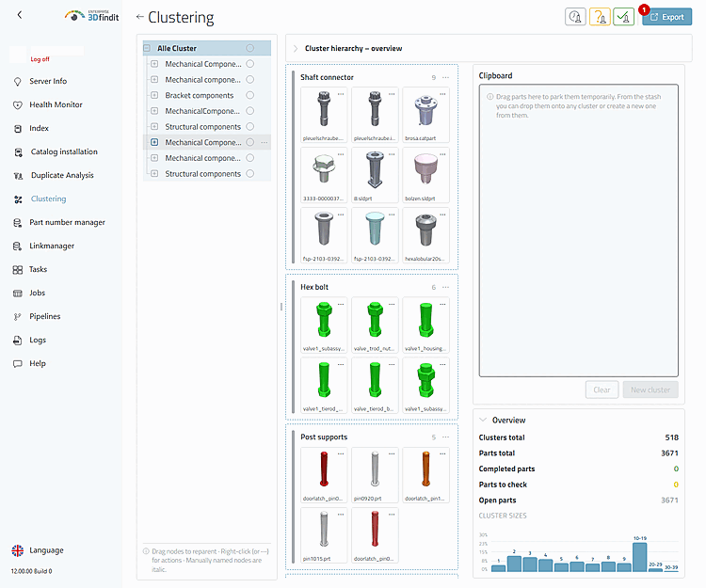This screenshot has width=706, height=588.
Task: Select the Bracket components tree row
Action: [207, 95]
